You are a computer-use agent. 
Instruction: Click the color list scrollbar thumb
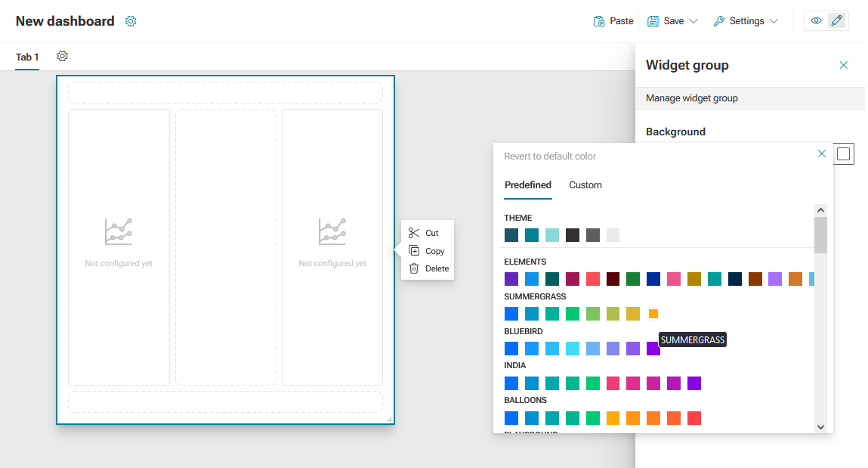point(821,235)
